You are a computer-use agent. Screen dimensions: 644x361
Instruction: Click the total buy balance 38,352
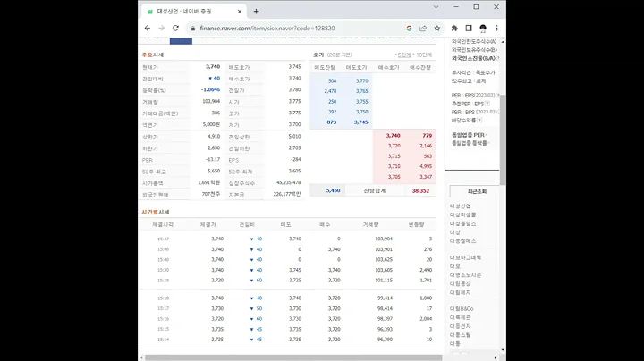(x=420, y=190)
